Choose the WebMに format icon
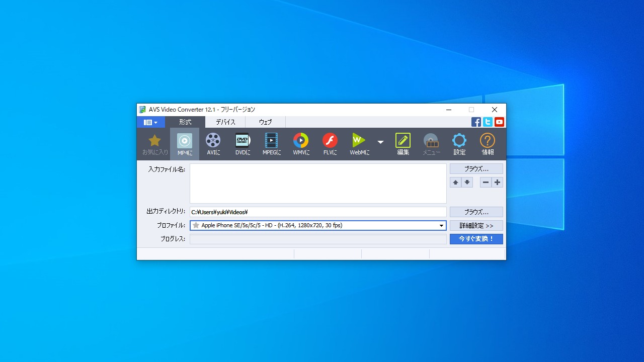Viewport: 644px width, 362px height. (359, 144)
